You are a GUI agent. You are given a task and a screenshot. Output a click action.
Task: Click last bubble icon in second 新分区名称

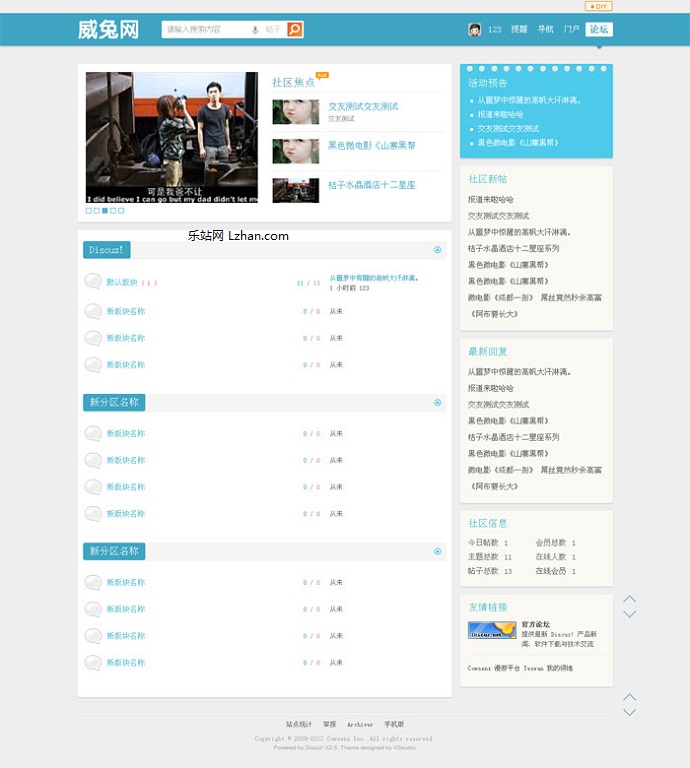tap(93, 663)
